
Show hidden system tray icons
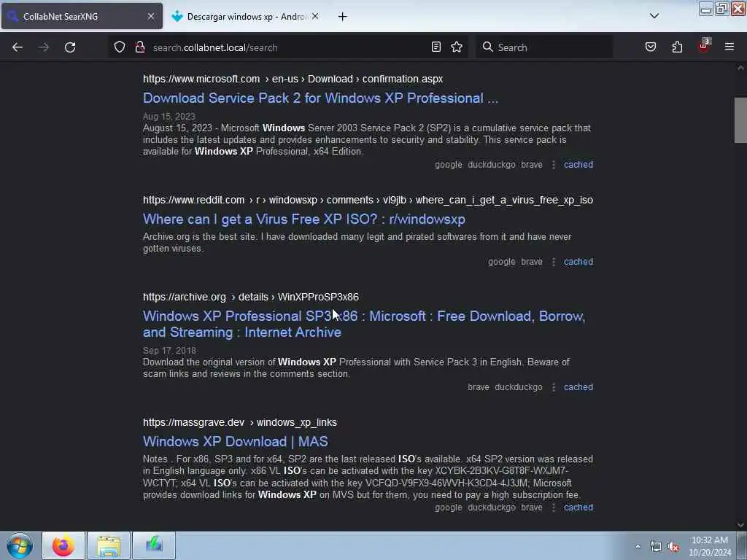[x=638, y=547]
